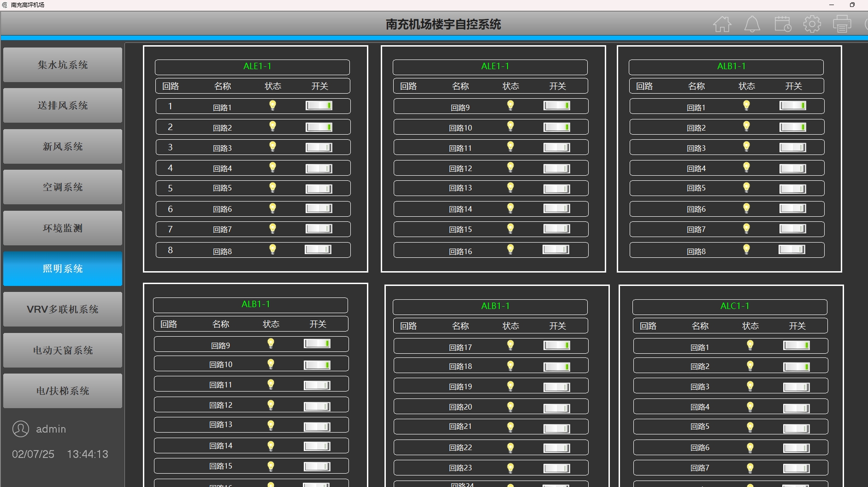Viewport: 868px width, 487px height.
Task: Open the 电动天窗系统 page
Action: [63, 350]
